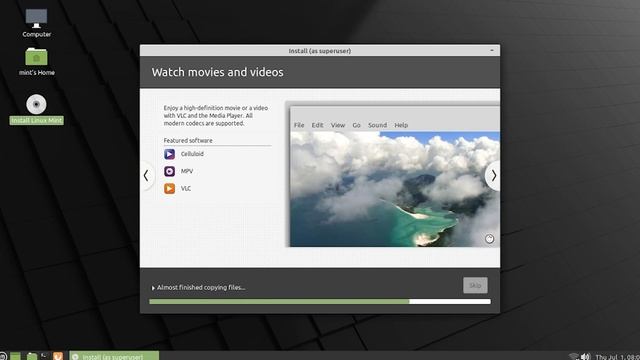The image size is (640, 360).
Task: Click the 'Watch movies and videos' heading
Action: [x=218, y=72]
